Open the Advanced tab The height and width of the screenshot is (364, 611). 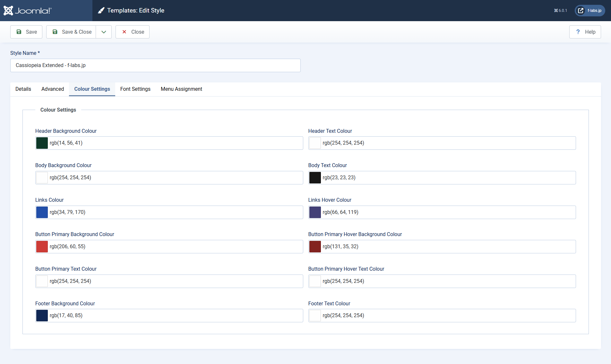coord(53,89)
